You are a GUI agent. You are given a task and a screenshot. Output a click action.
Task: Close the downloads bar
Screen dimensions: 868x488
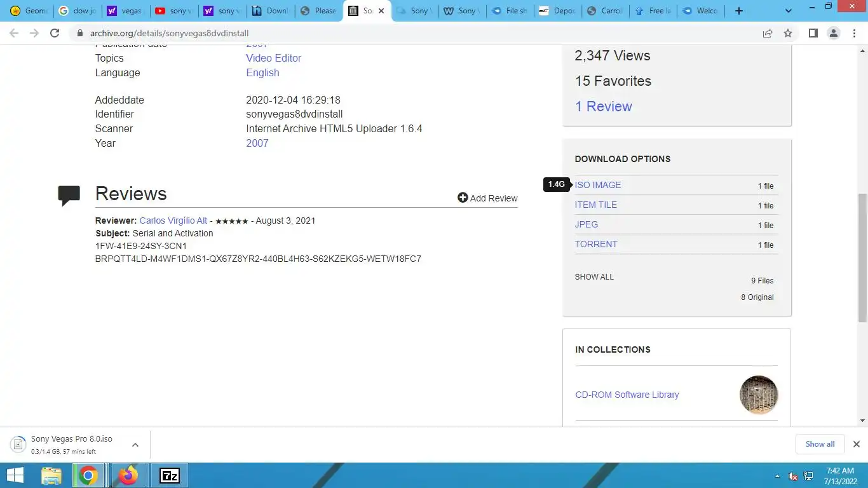(x=856, y=444)
